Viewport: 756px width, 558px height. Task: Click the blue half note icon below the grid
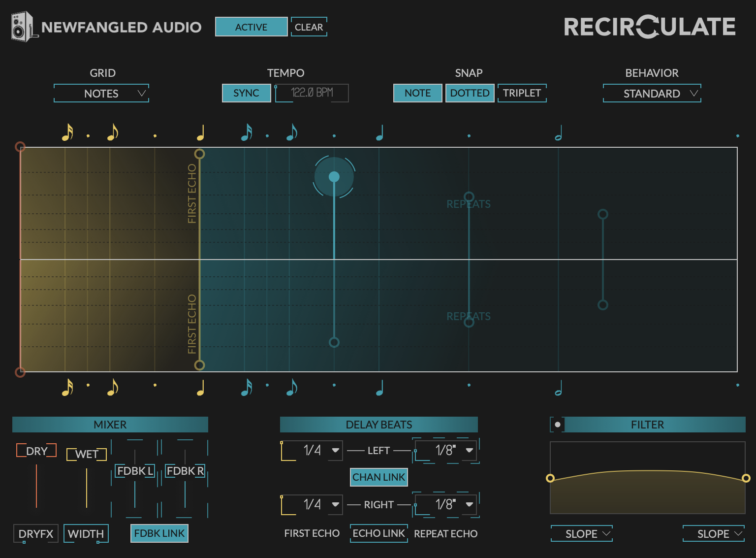point(558,388)
